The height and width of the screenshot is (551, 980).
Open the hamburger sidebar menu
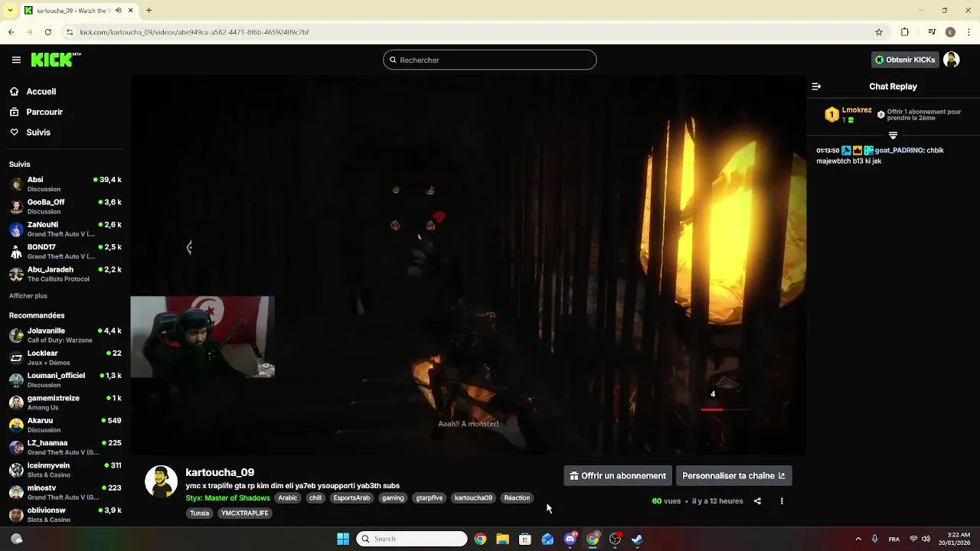click(x=16, y=60)
